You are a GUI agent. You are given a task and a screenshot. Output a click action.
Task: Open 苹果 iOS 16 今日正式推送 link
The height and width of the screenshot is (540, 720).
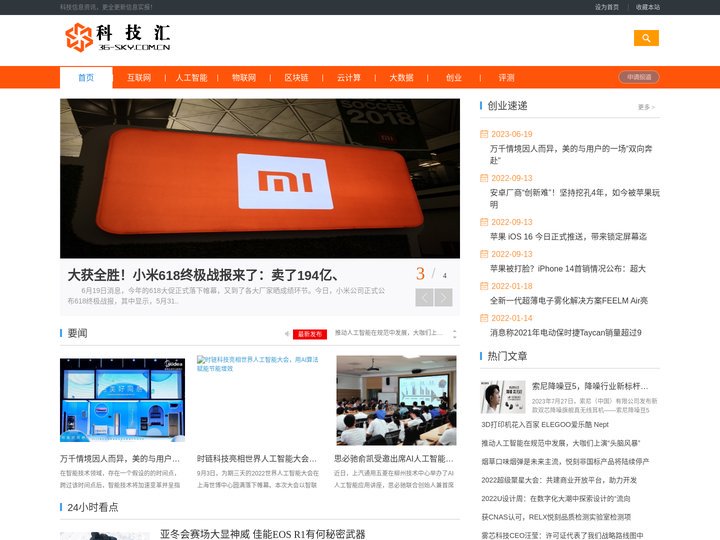(x=568, y=236)
